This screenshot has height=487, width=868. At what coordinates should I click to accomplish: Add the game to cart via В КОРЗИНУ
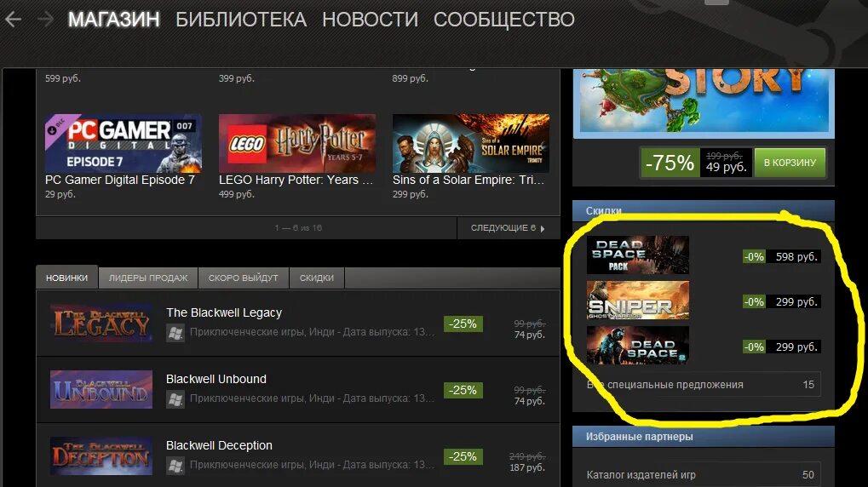pos(790,163)
